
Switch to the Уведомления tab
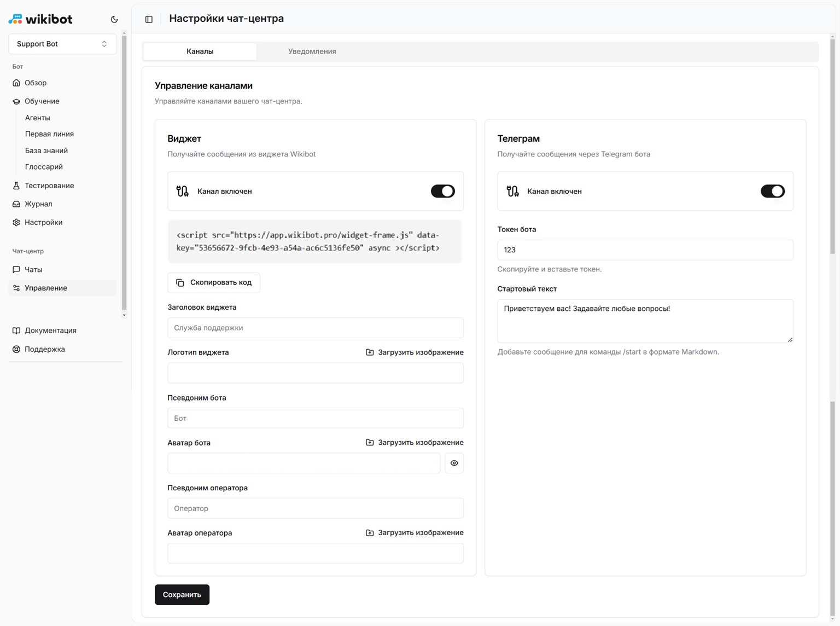click(x=312, y=51)
